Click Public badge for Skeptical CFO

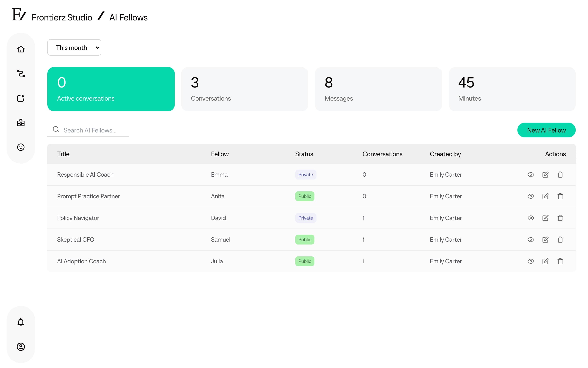point(305,239)
